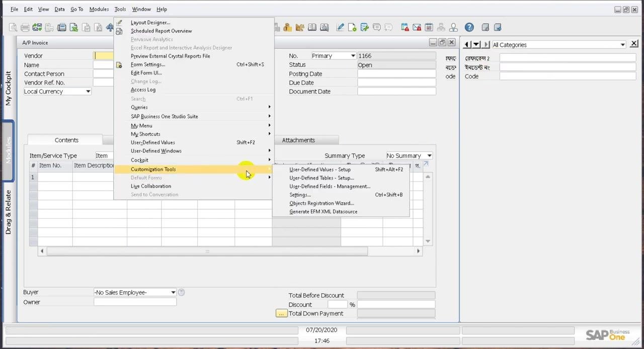Click the envelope with red alert icon
The width and height of the screenshot is (644, 349).
[x=417, y=27]
